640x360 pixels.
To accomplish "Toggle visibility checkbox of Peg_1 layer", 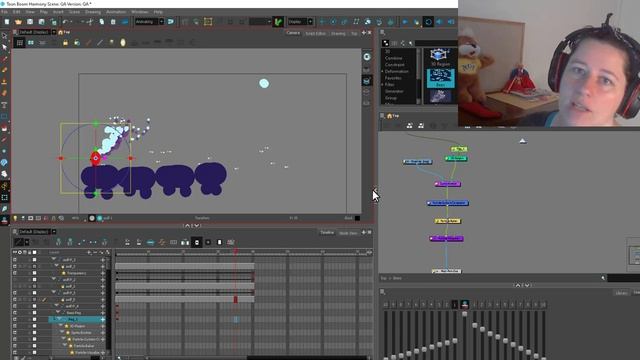I will tap(15, 319).
